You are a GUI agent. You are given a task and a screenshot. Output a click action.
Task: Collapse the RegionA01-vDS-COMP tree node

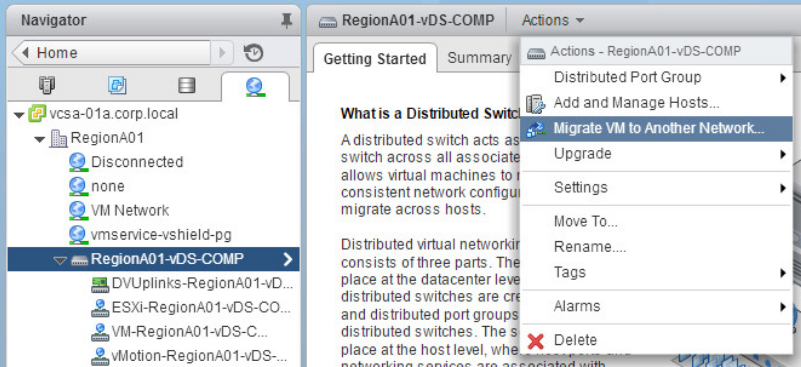click(60, 261)
